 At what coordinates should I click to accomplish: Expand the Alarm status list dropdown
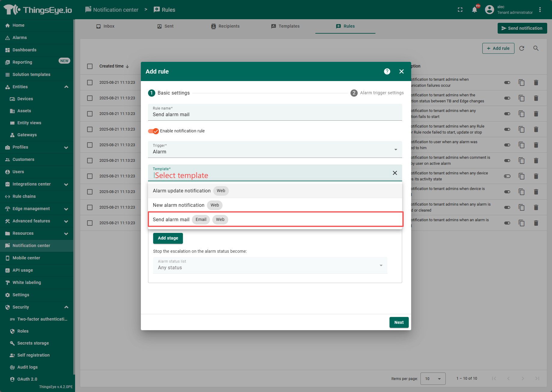coord(270,265)
